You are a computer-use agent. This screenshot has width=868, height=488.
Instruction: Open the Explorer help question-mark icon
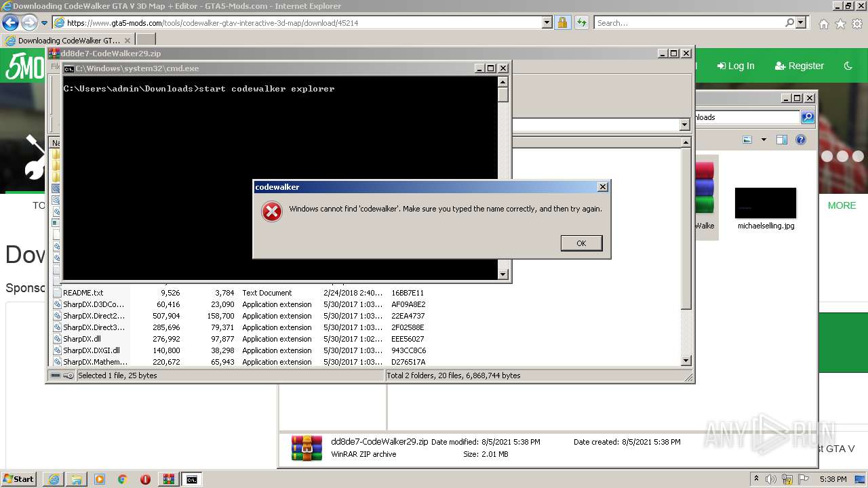801,140
